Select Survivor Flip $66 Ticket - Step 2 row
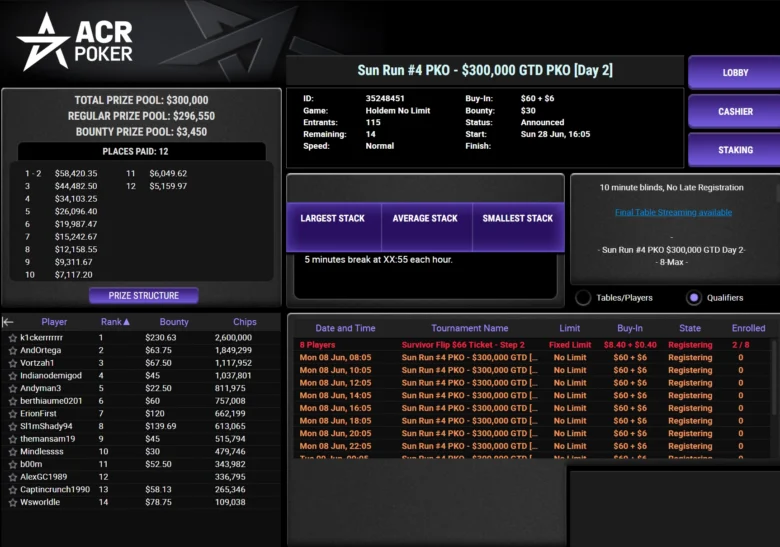780x547 pixels. point(532,345)
